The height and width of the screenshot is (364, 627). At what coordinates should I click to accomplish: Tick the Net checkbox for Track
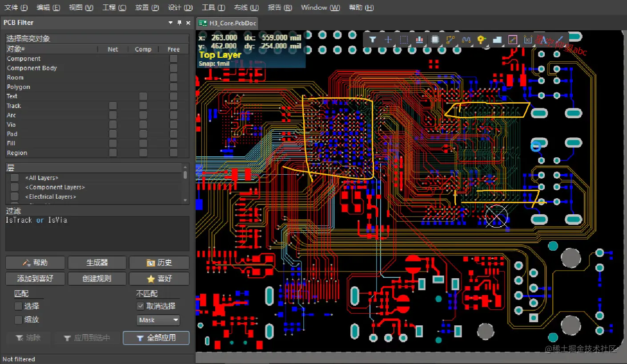[113, 106]
